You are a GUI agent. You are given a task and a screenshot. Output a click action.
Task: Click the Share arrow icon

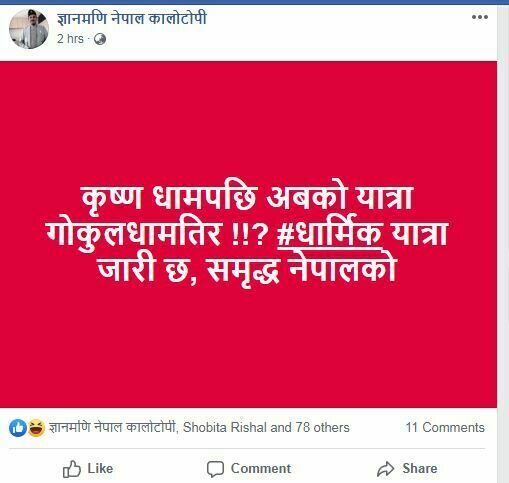tap(386, 469)
